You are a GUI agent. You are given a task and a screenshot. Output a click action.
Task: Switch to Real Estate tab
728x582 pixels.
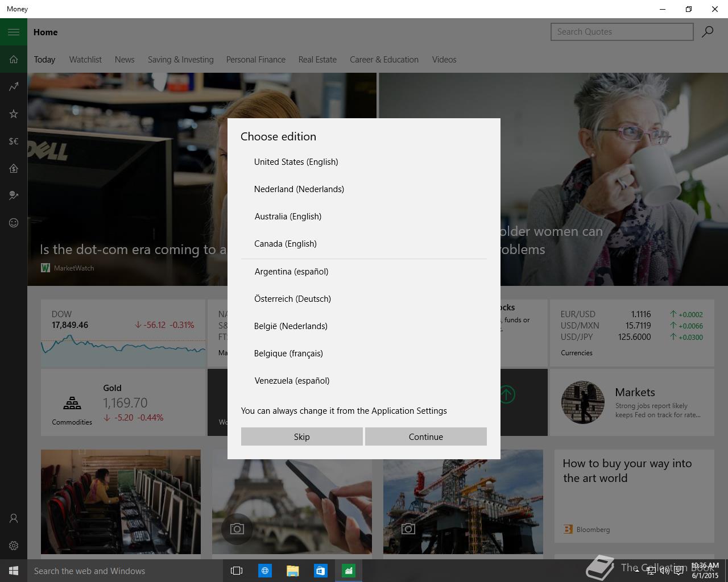317,60
